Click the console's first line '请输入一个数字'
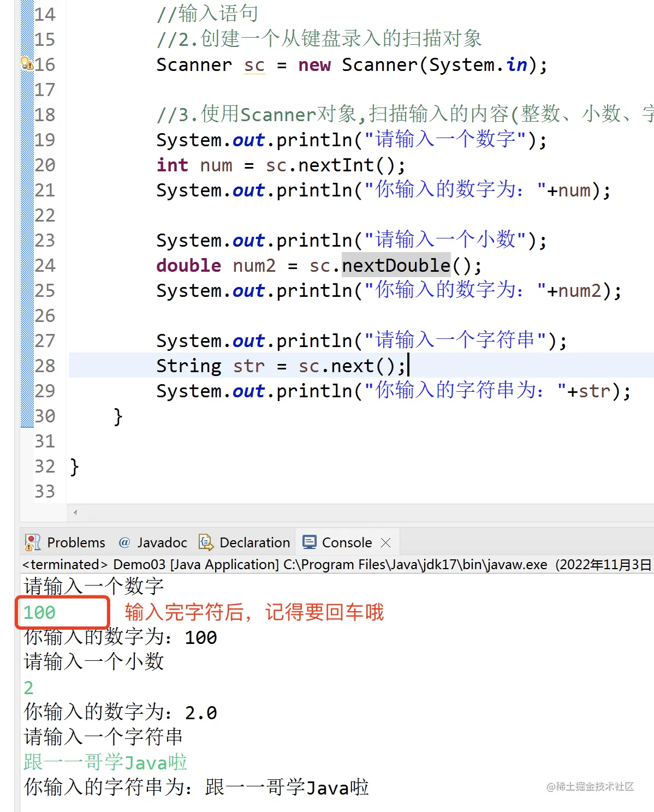654x812 pixels. point(94,586)
